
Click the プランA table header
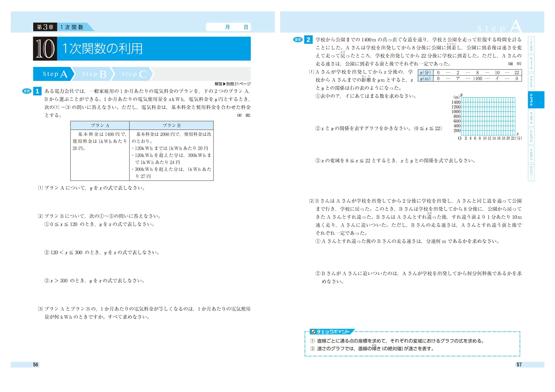[100, 125]
